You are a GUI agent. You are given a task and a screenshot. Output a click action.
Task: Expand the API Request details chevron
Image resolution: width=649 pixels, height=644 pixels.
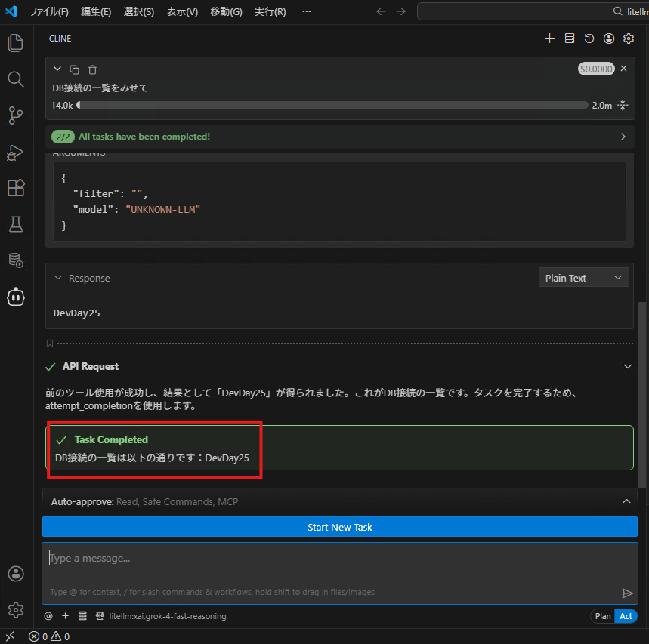[628, 366]
